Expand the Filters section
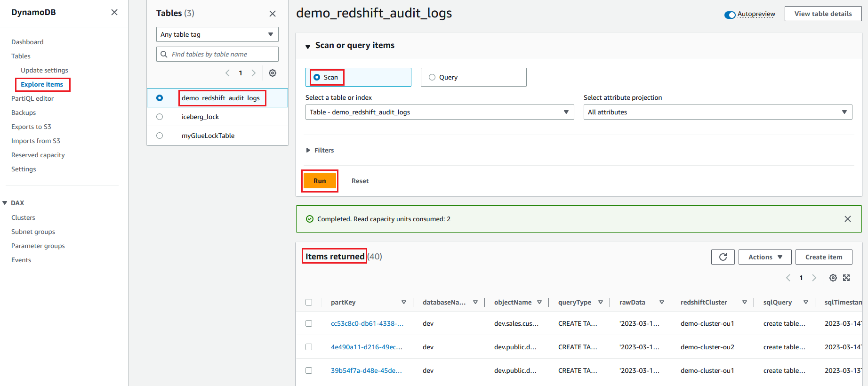This screenshot has width=868, height=386. tap(320, 150)
